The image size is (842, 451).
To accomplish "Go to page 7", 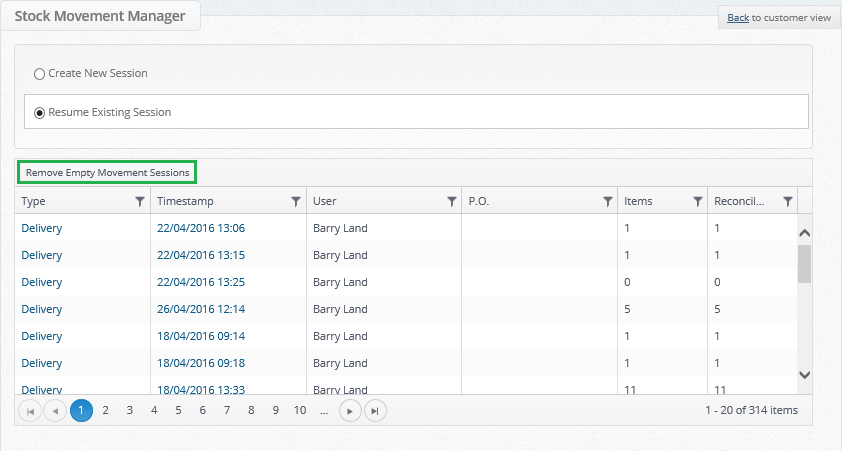I will [x=227, y=410].
